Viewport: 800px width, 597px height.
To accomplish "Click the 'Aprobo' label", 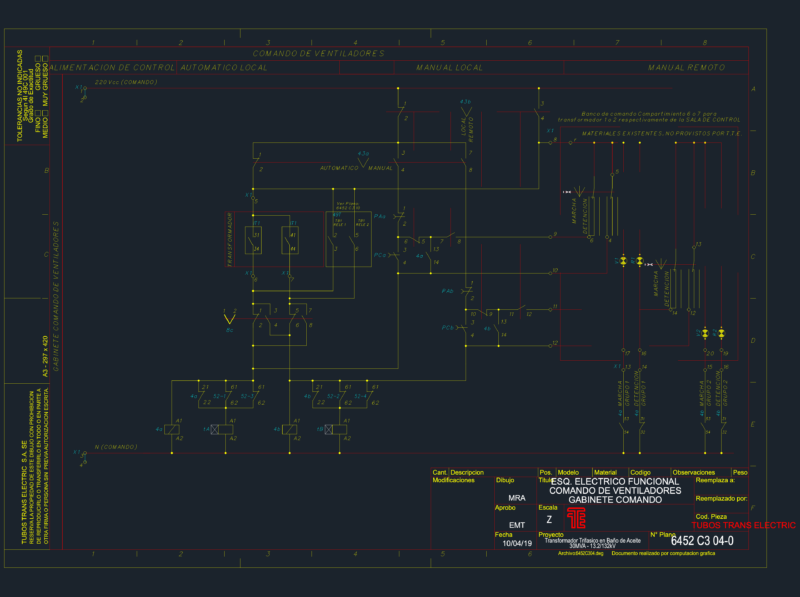I will (505, 508).
